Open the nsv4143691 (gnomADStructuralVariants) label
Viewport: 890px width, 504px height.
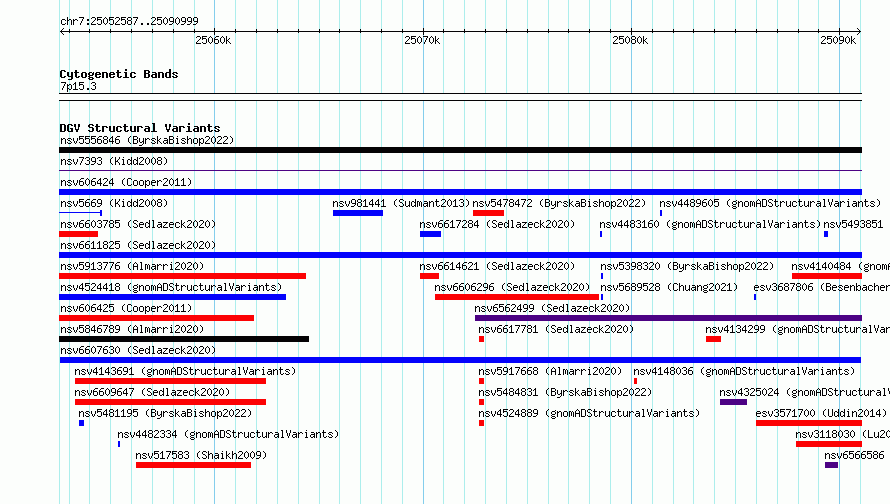[x=185, y=371]
